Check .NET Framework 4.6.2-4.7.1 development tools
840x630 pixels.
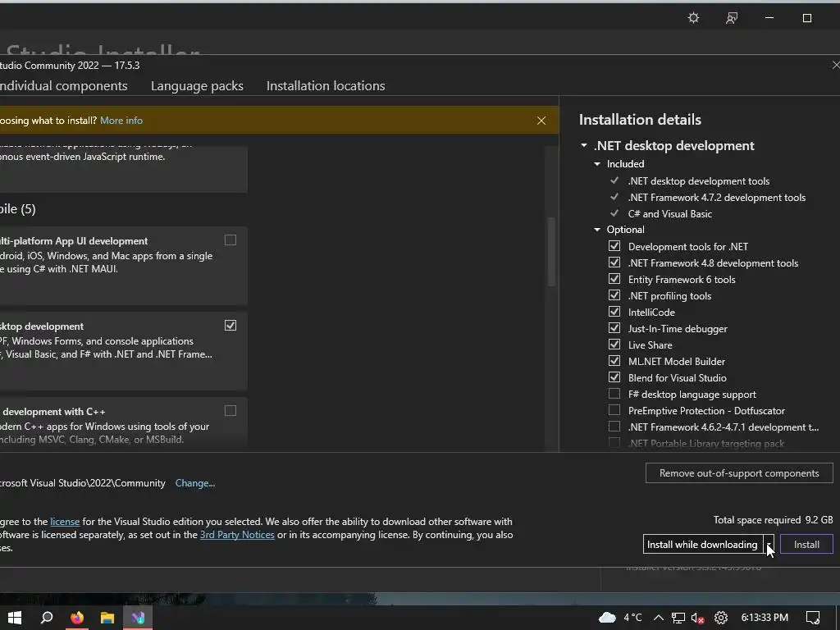coord(614,427)
